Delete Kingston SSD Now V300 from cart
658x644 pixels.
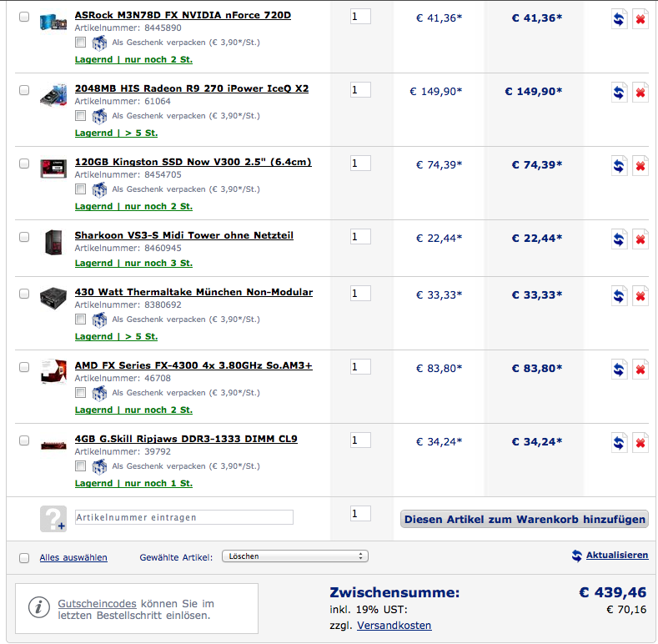click(640, 166)
